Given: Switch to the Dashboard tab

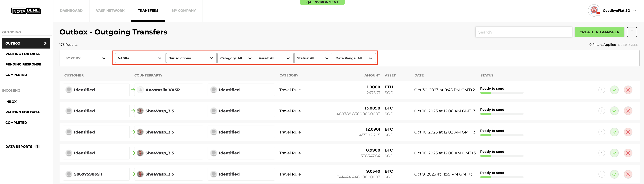Looking at the screenshot, I should click(x=71, y=10).
